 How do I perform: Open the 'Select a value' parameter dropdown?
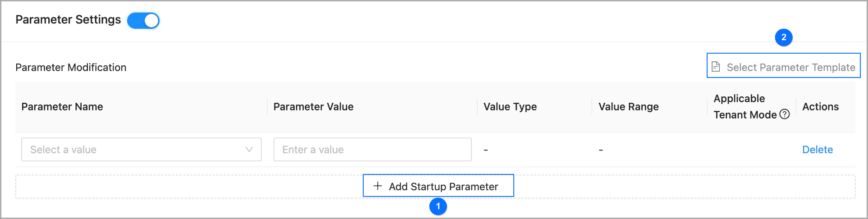135,150
